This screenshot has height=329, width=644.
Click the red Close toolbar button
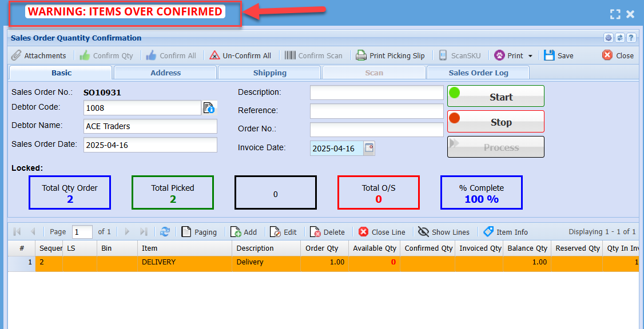tap(618, 55)
